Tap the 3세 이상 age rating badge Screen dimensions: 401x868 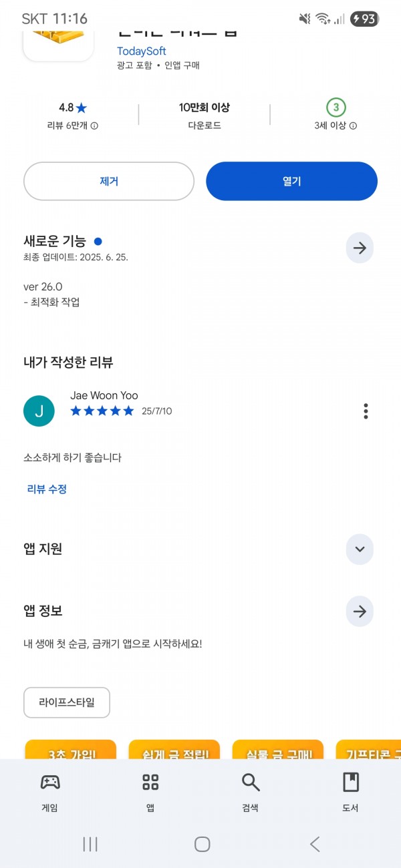[x=336, y=107]
